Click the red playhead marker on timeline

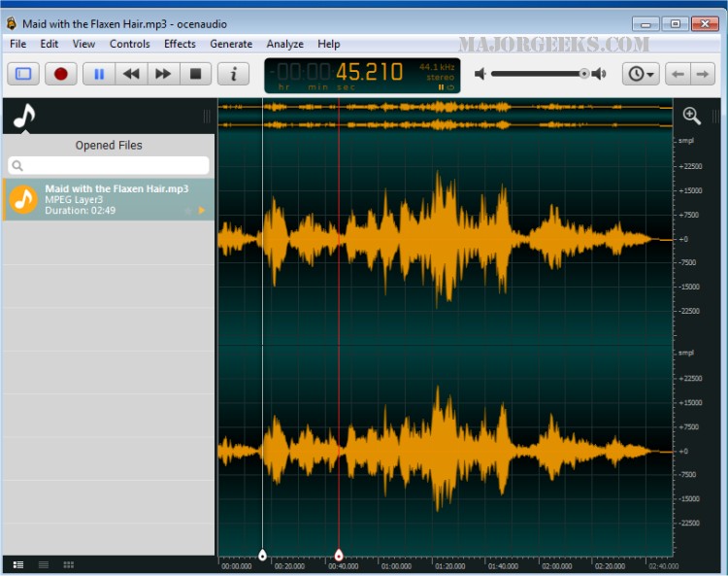point(339,556)
